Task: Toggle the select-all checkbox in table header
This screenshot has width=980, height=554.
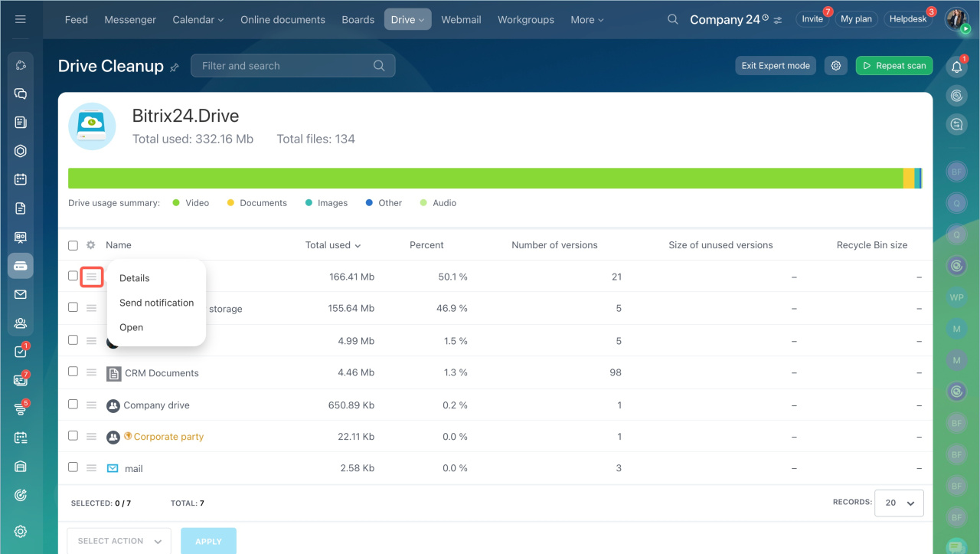Action: pyautogui.click(x=73, y=245)
